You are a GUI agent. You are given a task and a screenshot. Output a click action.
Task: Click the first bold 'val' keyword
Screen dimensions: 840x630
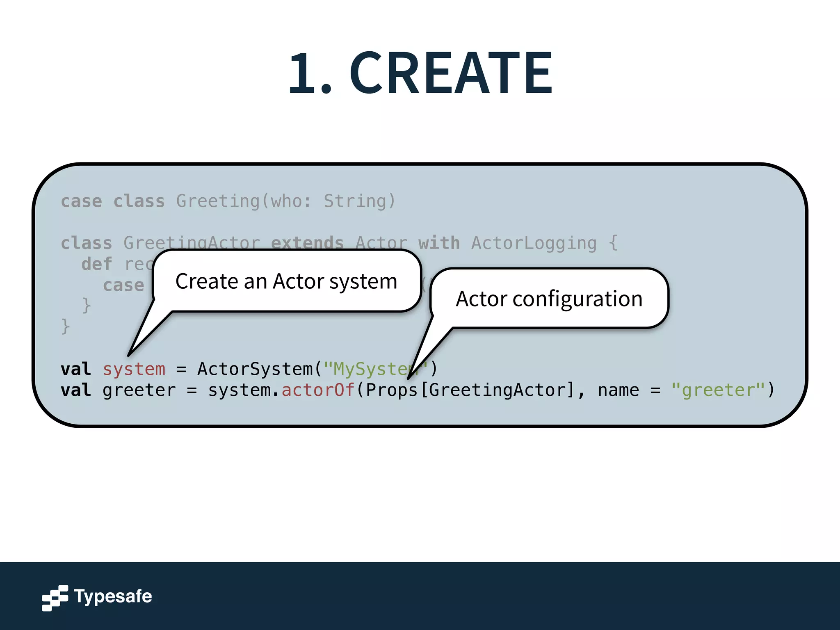pos(75,369)
